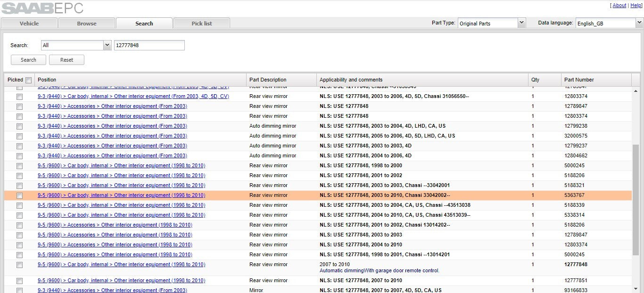Open position link for part 12777848 row

(x=121, y=264)
